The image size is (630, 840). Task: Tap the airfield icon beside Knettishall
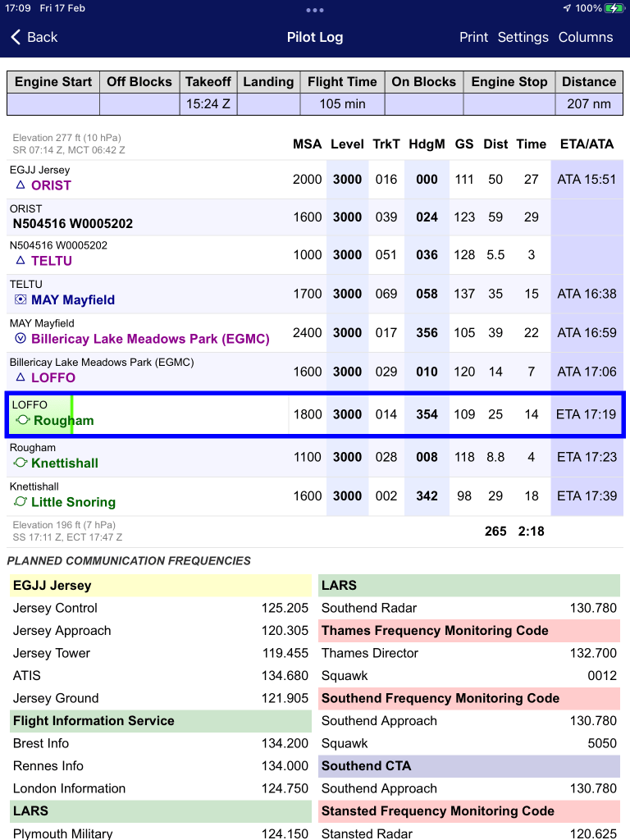click(x=21, y=463)
